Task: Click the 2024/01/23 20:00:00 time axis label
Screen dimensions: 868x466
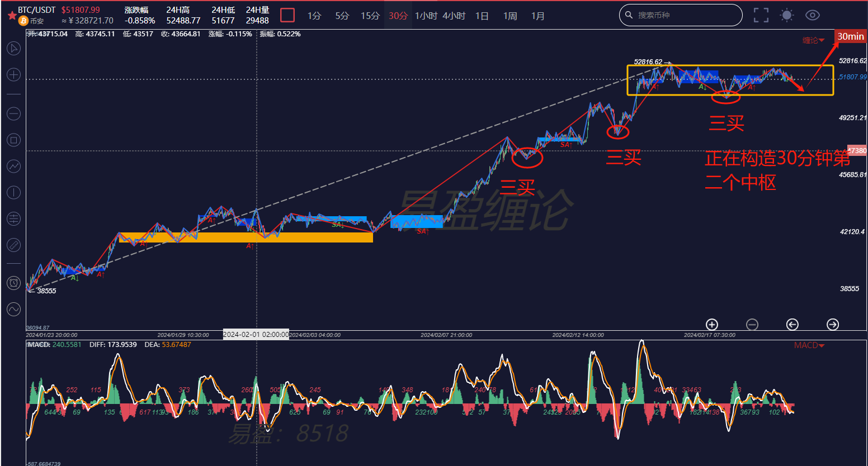Action: (52, 335)
